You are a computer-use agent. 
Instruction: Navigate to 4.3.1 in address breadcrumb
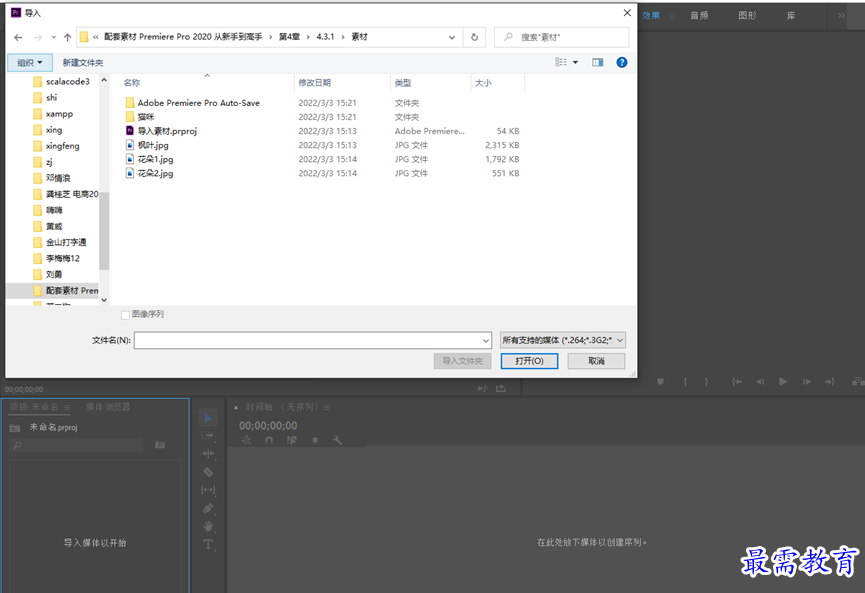tap(325, 37)
